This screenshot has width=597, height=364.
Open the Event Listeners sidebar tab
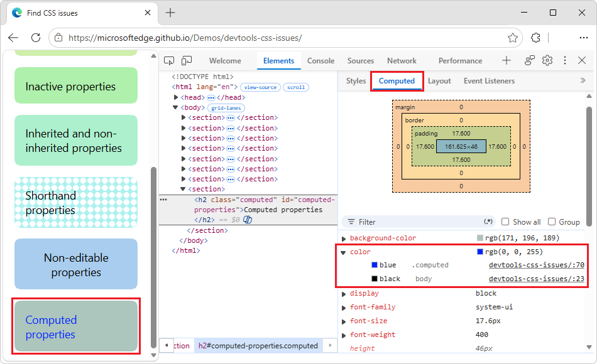[489, 80]
